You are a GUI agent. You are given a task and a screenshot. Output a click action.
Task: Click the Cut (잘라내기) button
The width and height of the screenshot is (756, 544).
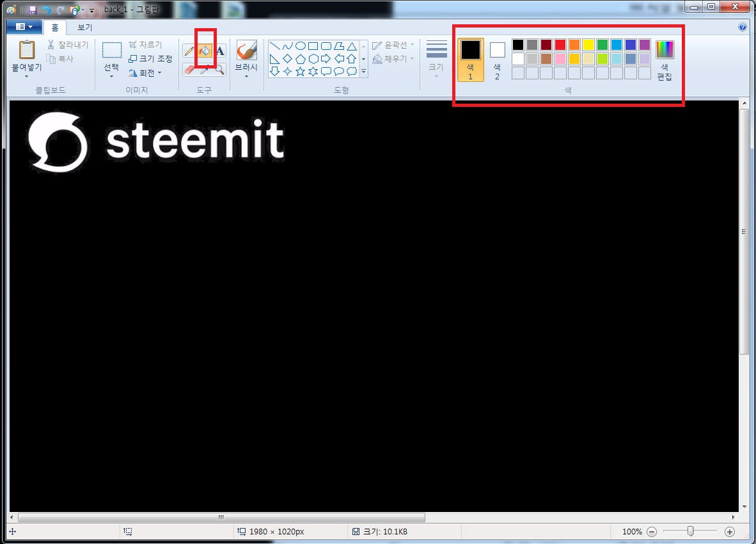tap(68, 45)
